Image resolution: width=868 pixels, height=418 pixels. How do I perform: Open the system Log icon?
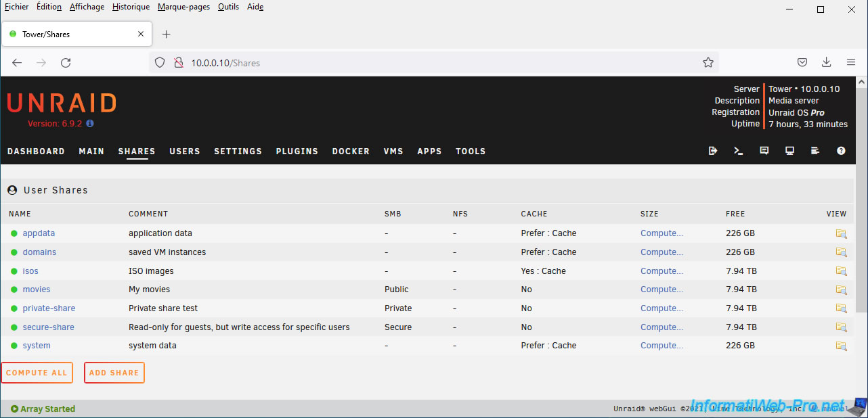coord(815,151)
